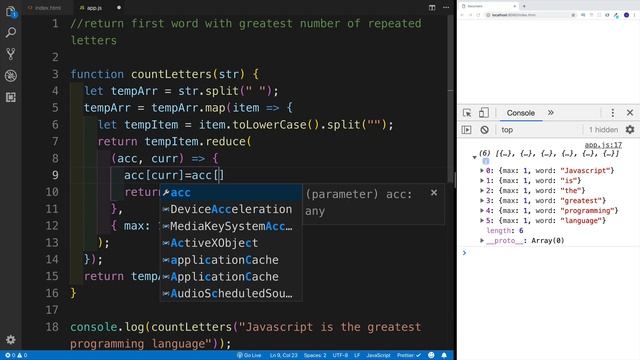Click Ln 9, Col 23 cursor position
640x360 pixels.
click(283, 355)
